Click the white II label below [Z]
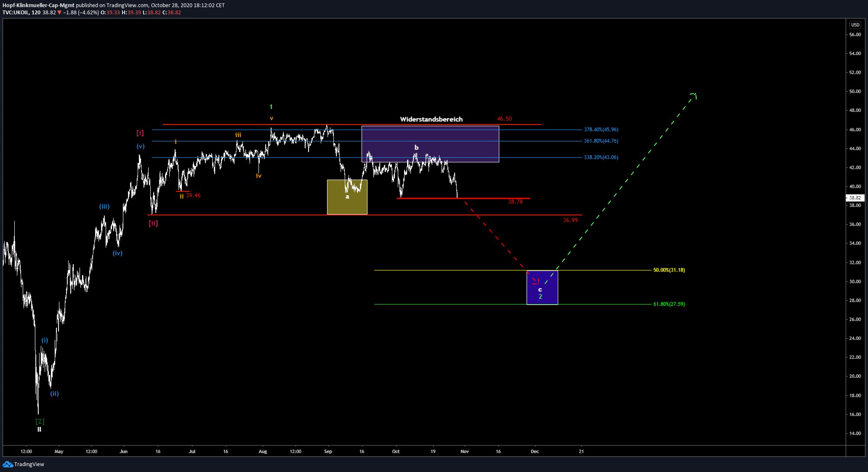Screen dimensions: 868x472 pyautogui.click(x=39, y=429)
